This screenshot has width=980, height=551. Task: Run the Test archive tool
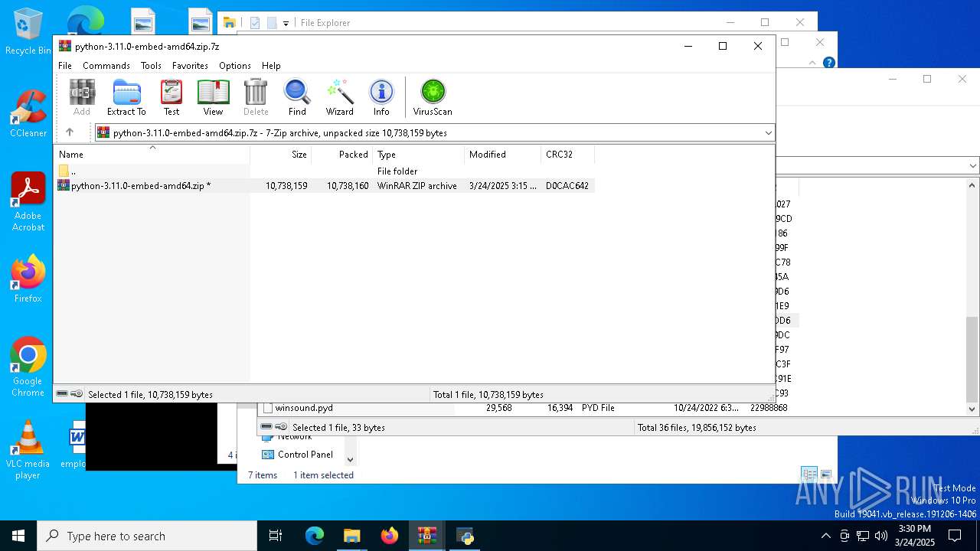pyautogui.click(x=171, y=98)
